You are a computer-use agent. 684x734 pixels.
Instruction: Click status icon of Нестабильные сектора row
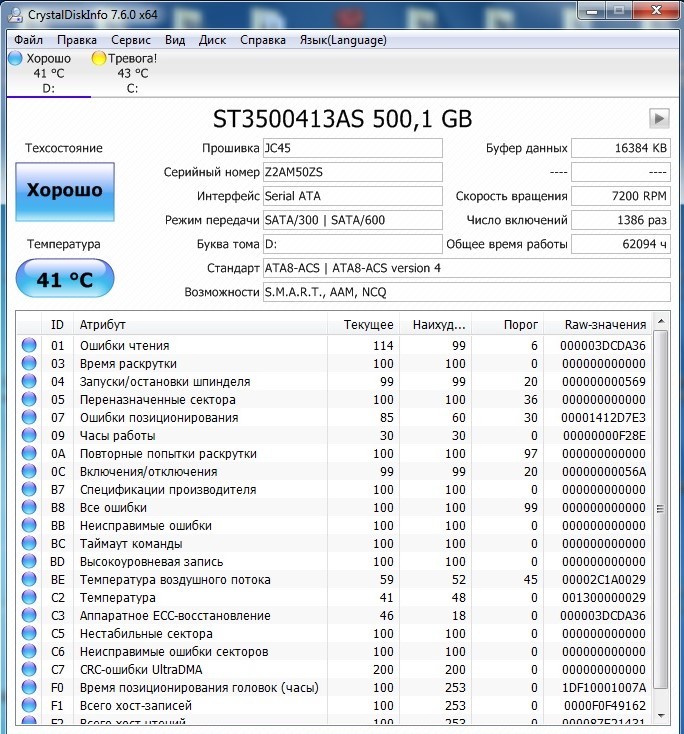29,633
